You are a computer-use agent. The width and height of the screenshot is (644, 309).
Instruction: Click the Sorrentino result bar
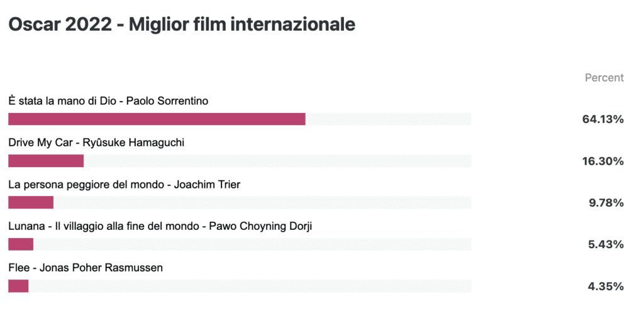(x=157, y=119)
